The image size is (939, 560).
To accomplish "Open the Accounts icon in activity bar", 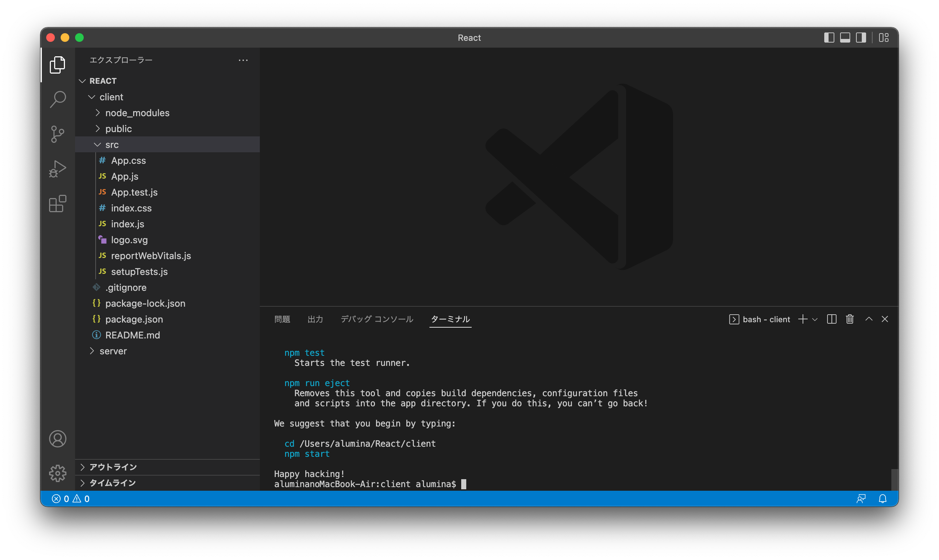I will pyautogui.click(x=57, y=439).
